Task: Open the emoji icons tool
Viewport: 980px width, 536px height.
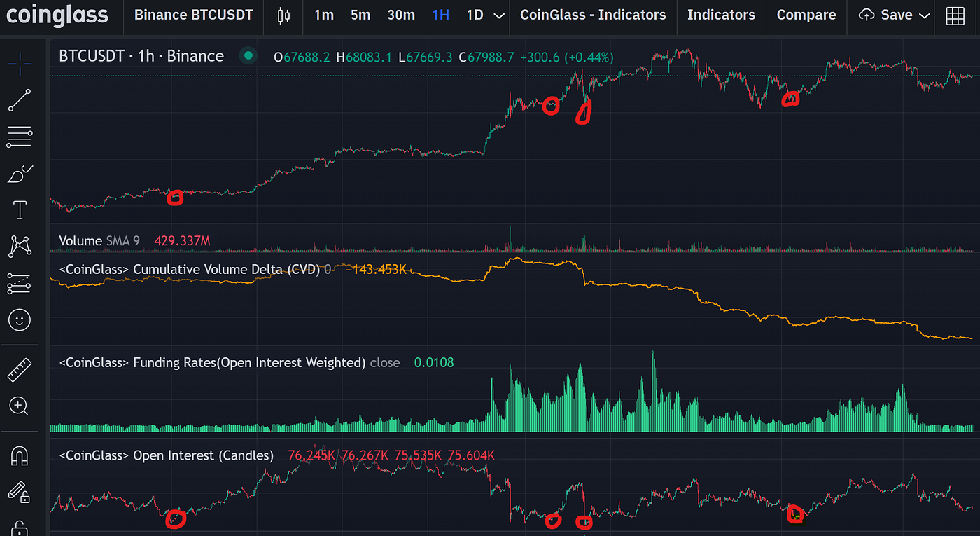Action: coord(20,320)
